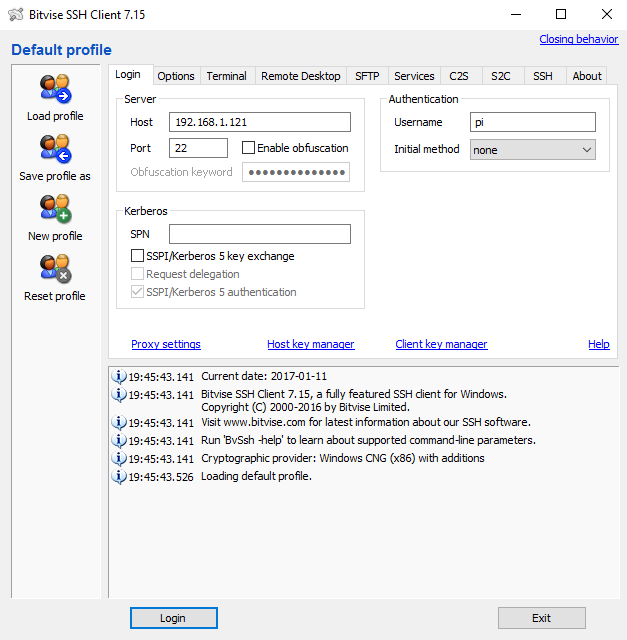Tick the Request delegation checkbox
This screenshot has height=640, width=627.
137,274
